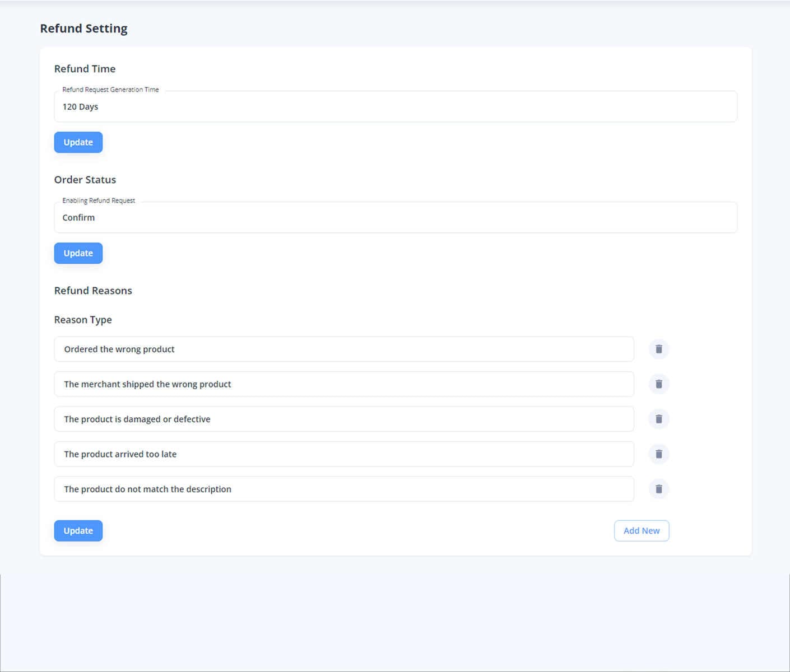
Task: Select the Refund Setting page heading
Action: pyautogui.click(x=83, y=28)
